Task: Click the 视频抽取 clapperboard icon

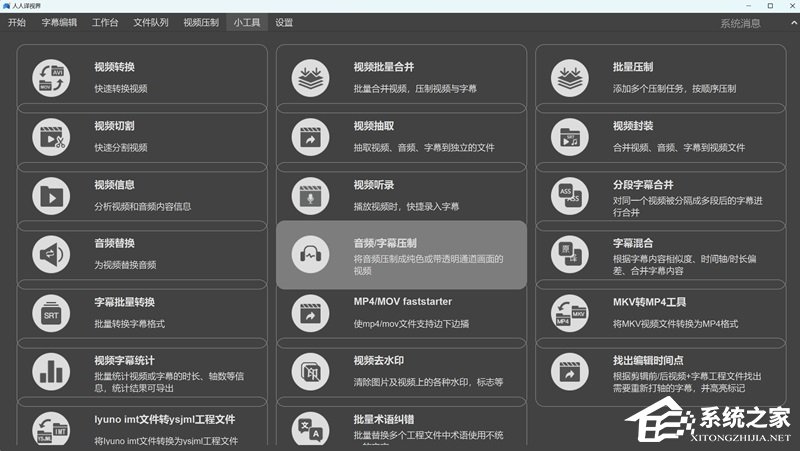Action: (310, 137)
